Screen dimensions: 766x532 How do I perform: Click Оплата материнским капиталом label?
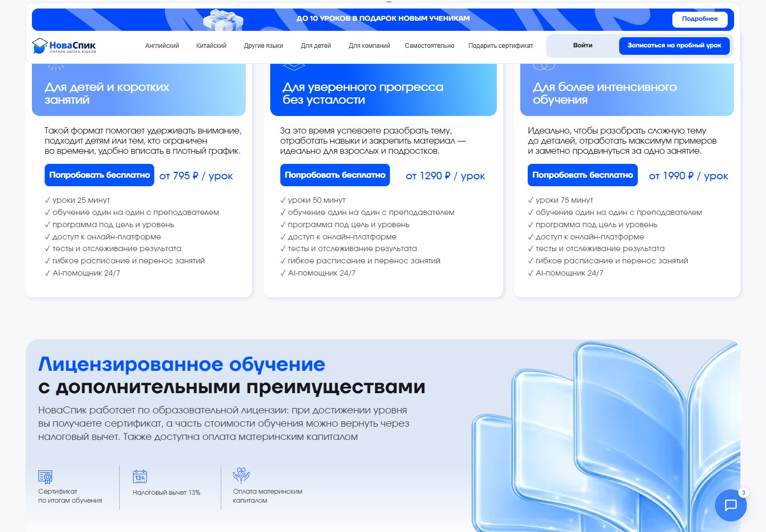coord(268,496)
